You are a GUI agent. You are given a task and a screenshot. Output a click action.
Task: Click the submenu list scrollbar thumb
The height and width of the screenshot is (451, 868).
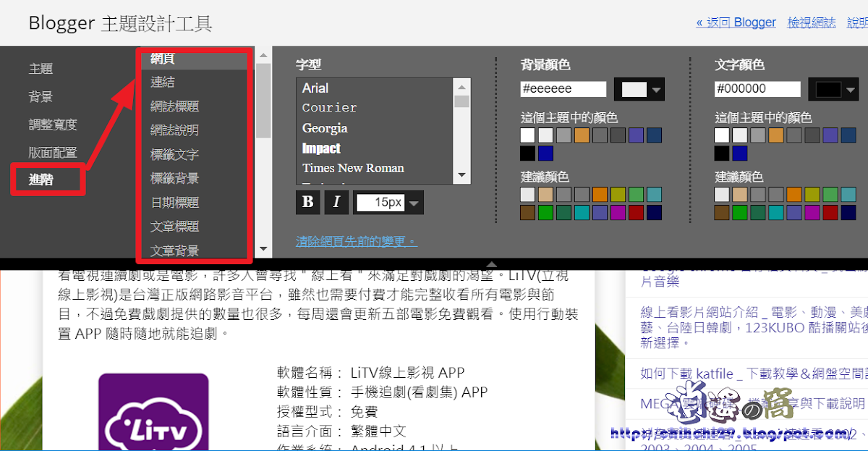[x=263, y=101]
